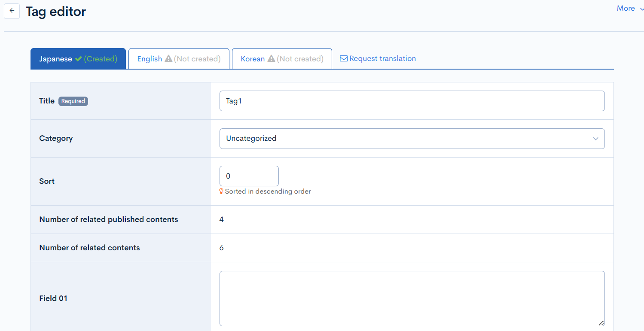Click inside the Field 01 text area
The width and height of the screenshot is (644, 331).
[412, 298]
